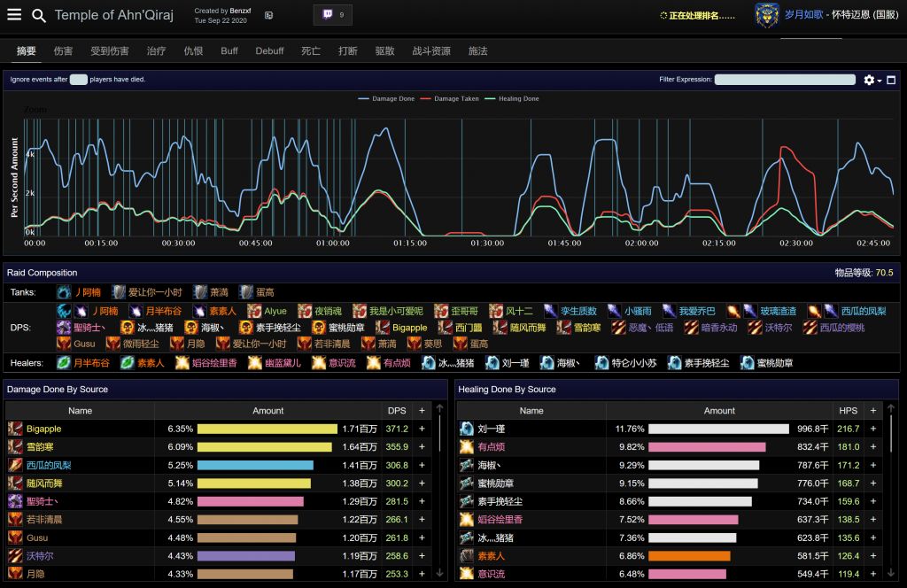
Task: Click Bigapple's yellow damage amount bar
Action: pos(267,429)
